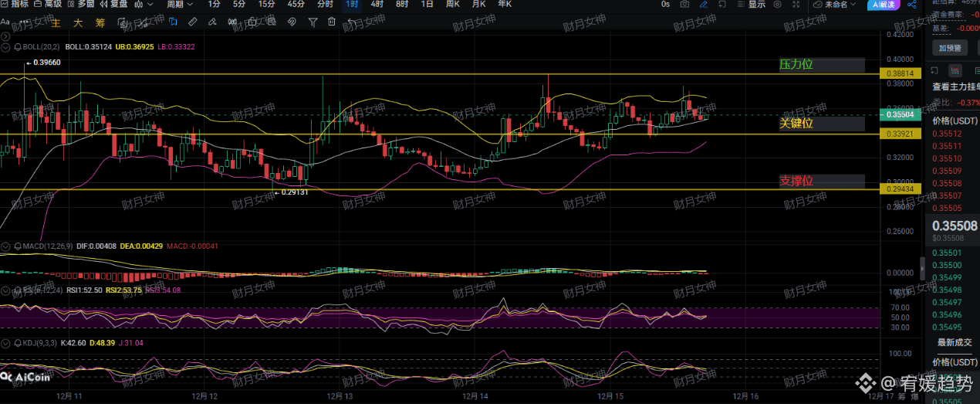Click the screenshot camera icon

pos(684,5)
